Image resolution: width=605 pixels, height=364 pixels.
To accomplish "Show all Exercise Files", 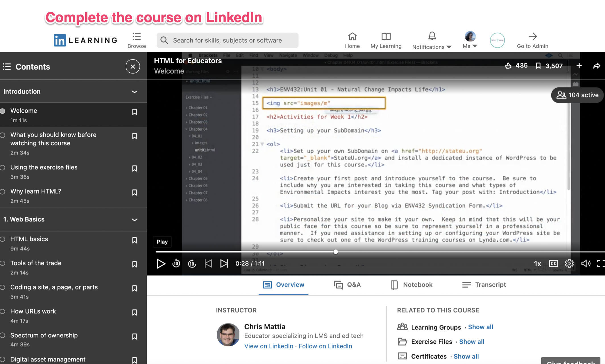I will (x=472, y=342).
